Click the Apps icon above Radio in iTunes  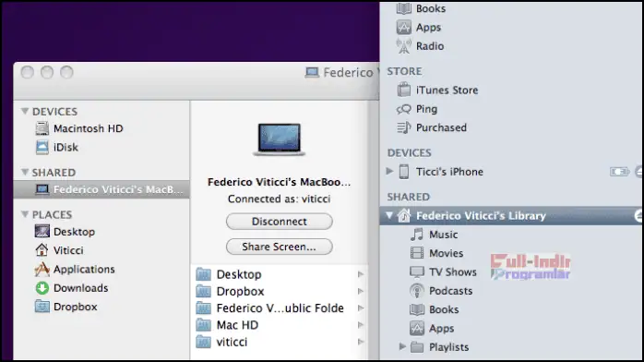[404, 27]
